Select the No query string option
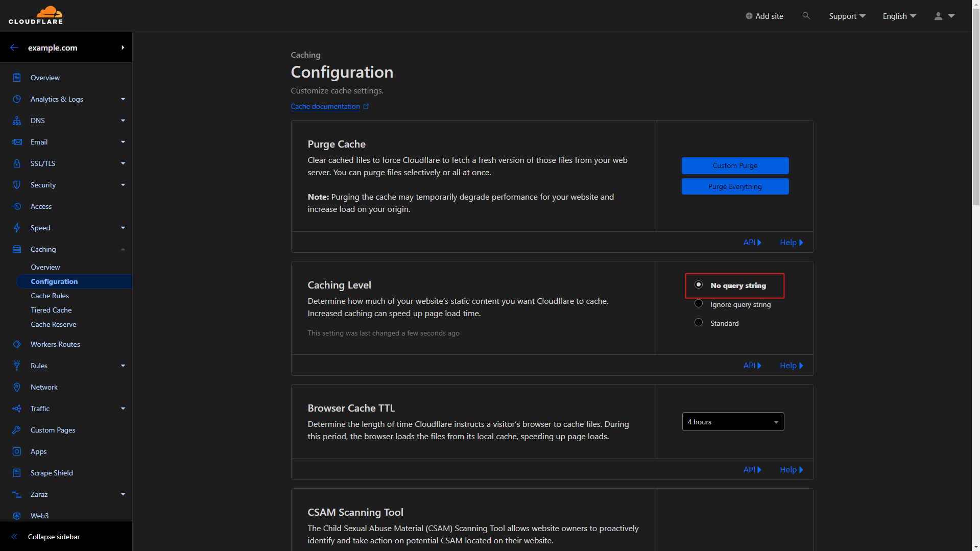This screenshot has width=980, height=551. pyautogui.click(x=699, y=285)
